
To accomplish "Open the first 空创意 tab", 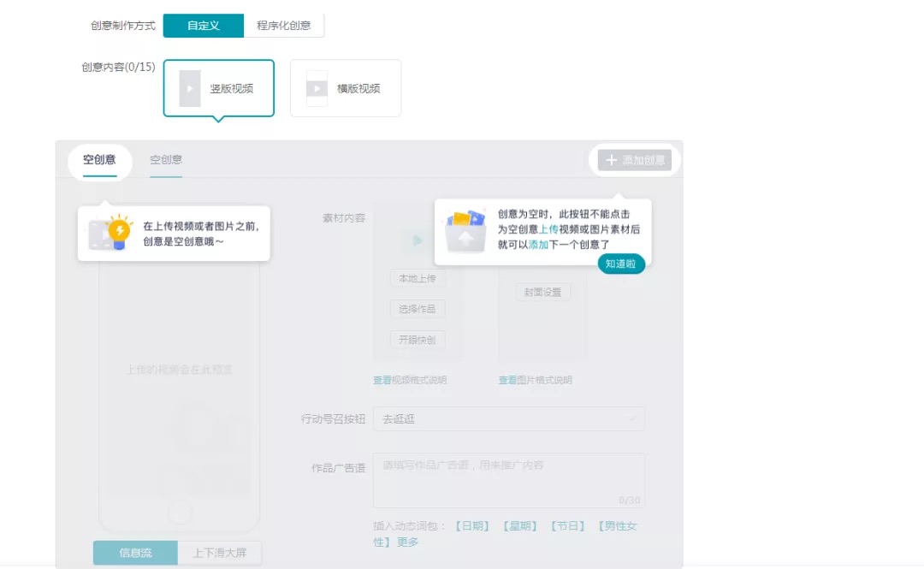I will (x=99, y=160).
